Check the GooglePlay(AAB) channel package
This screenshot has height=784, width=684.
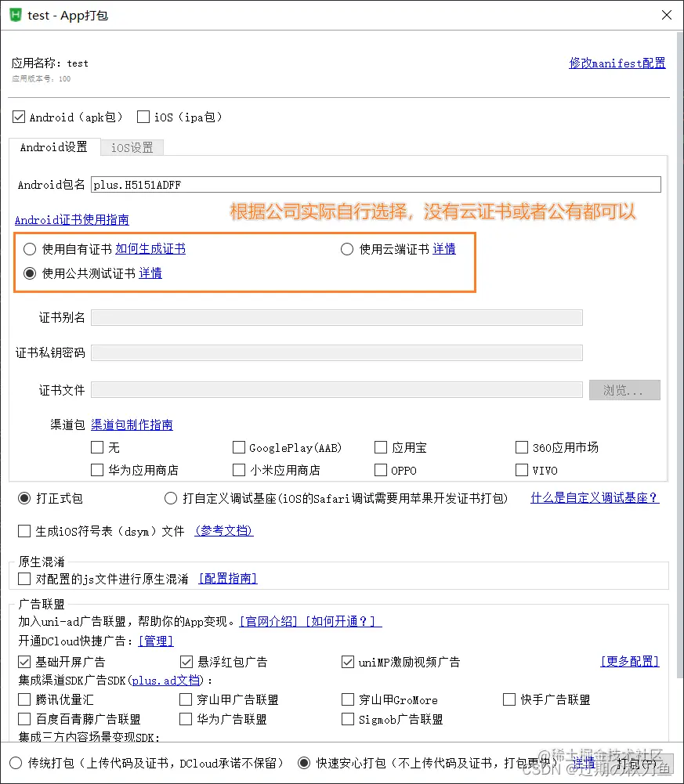tap(239, 447)
